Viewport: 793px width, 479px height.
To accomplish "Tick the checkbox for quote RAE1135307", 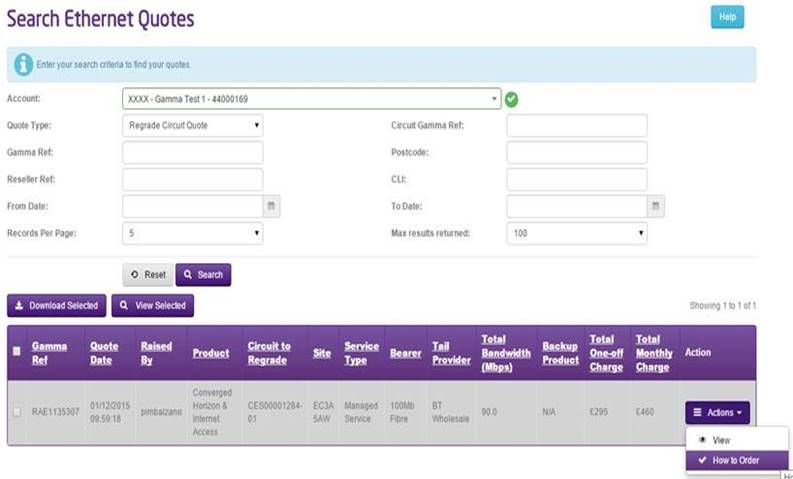I will pos(17,412).
